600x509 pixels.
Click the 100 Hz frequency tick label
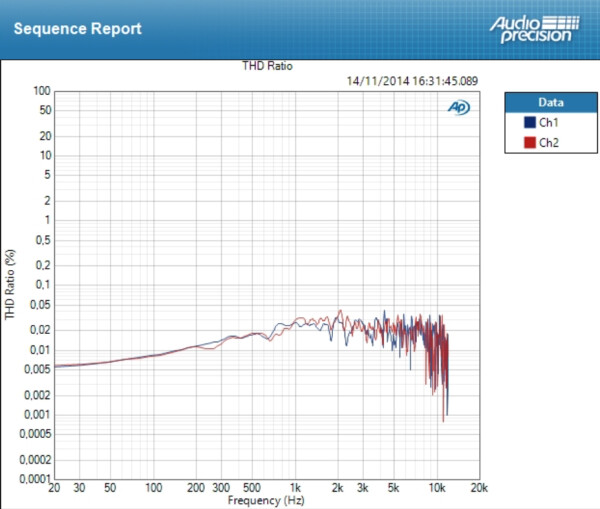(x=153, y=488)
